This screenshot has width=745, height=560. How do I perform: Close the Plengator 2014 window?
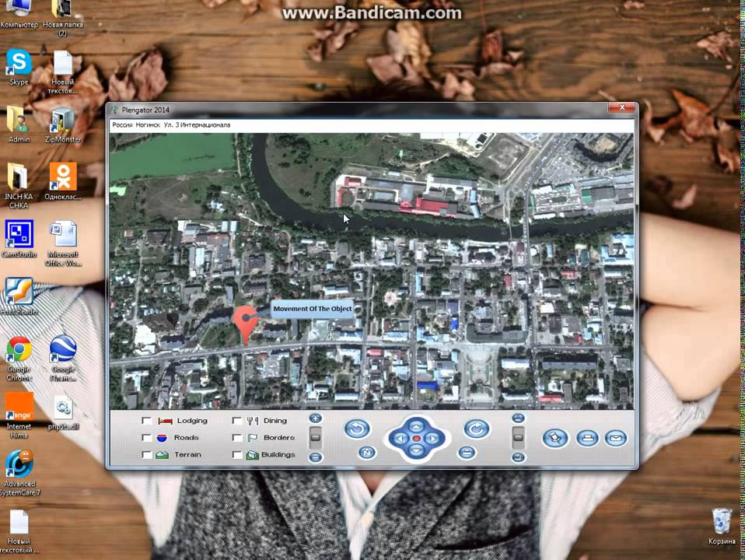pyautogui.click(x=621, y=108)
